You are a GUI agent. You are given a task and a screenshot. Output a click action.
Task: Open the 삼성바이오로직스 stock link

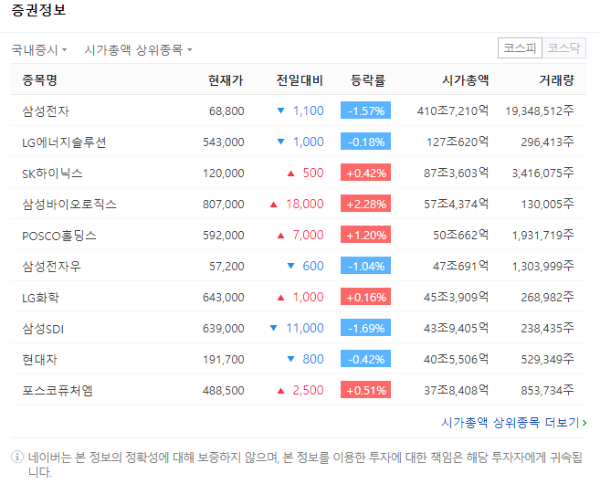coord(69,204)
